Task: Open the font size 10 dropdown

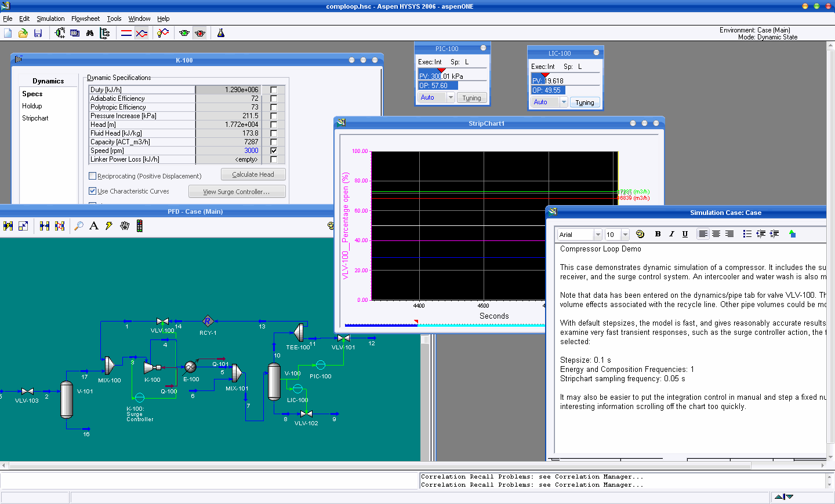Action: pos(625,235)
